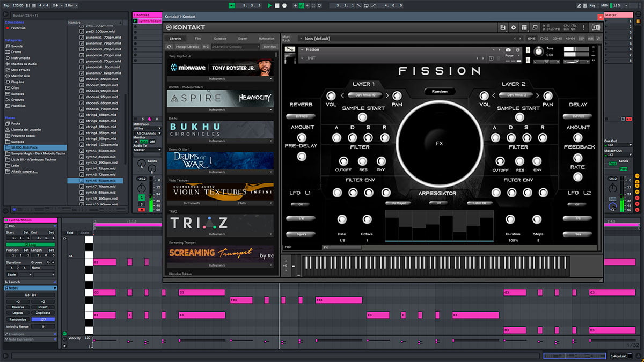Click the Layer 2 next preset arrow
Viewport: 644px width, 362px height.
click(x=537, y=95)
